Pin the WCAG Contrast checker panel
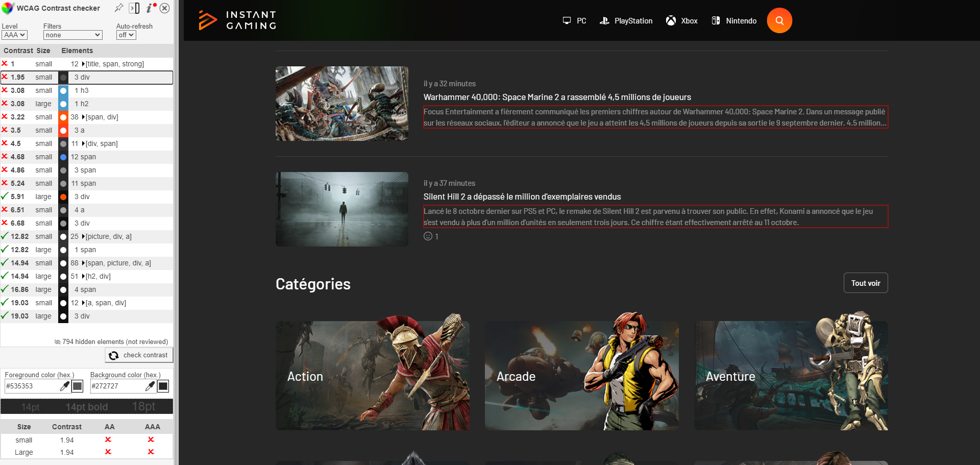Viewport: 980px width, 465px height. pos(119,8)
